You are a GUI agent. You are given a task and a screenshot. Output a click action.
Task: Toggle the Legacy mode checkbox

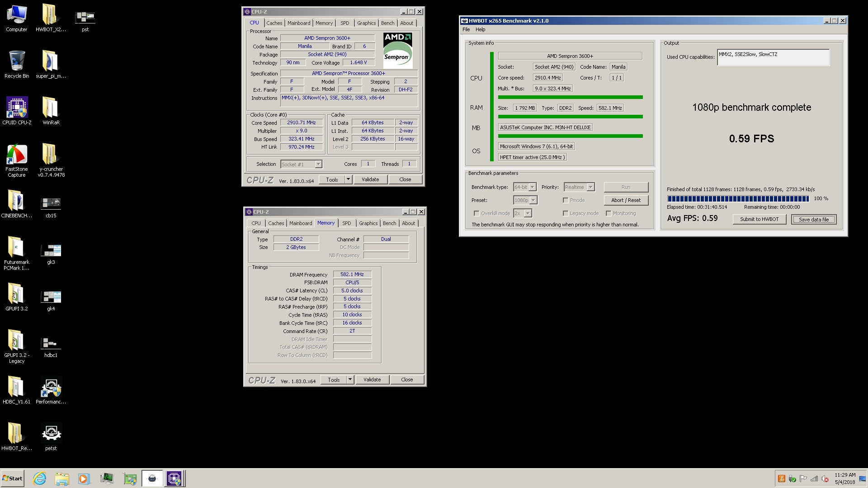click(x=566, y=213)
